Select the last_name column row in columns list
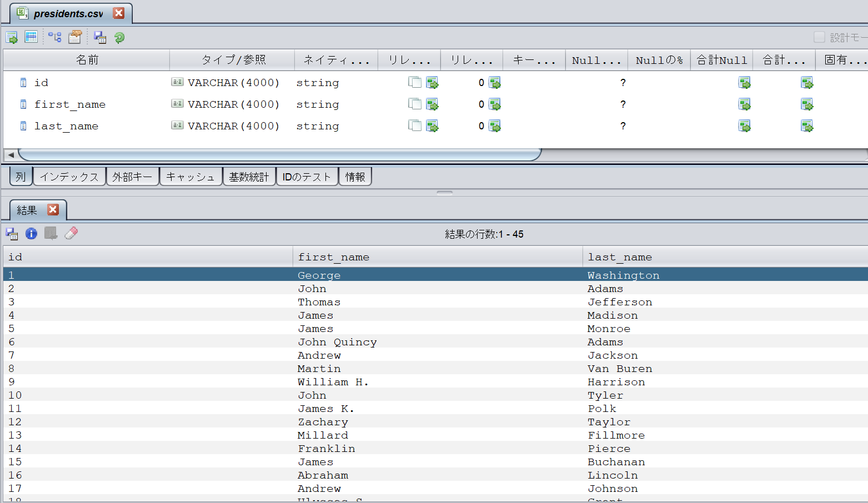Screen dimensions: 868x503 point(435,125)
